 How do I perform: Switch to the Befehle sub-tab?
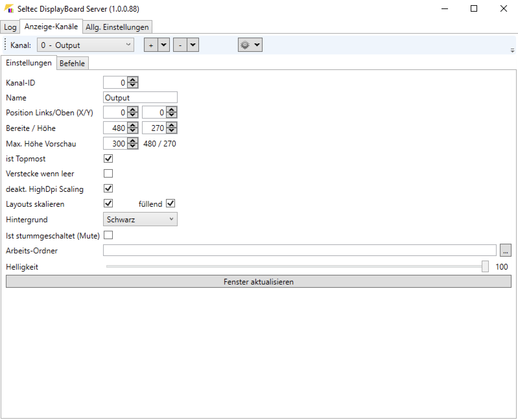click(x=72, y=64)
